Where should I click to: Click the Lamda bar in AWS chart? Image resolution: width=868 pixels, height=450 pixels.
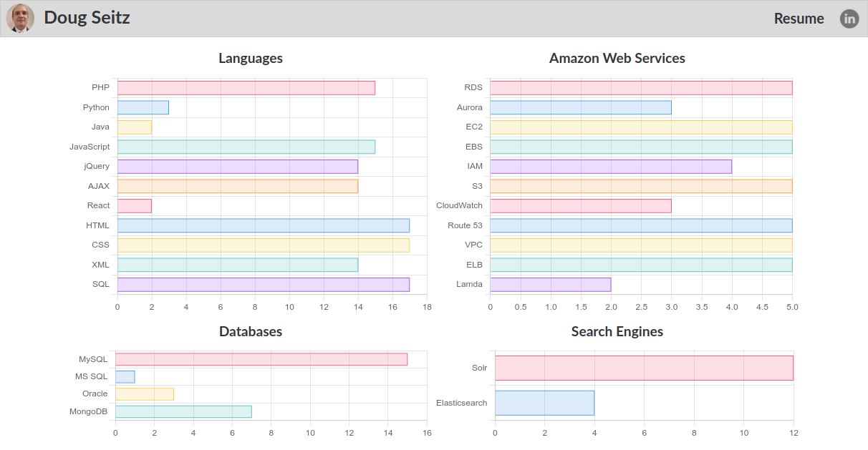pos(550,285)
